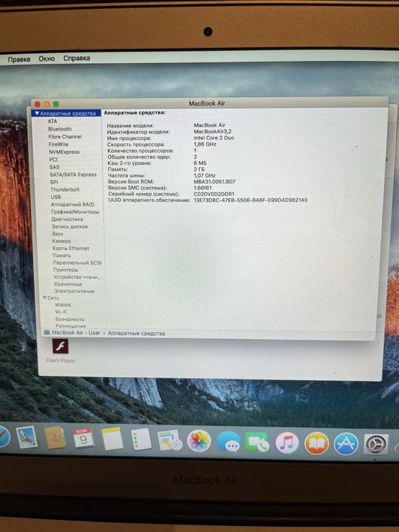The width and height of the screenshot is (399, 532).
Task: Select Fibre Channel in the sidebar
Action: point(65,137)
